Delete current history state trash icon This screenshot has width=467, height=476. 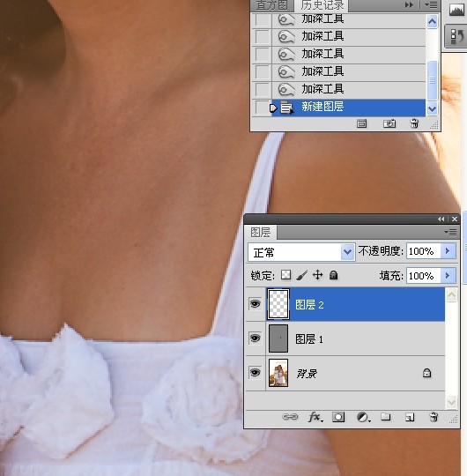(x=414, y=123)
